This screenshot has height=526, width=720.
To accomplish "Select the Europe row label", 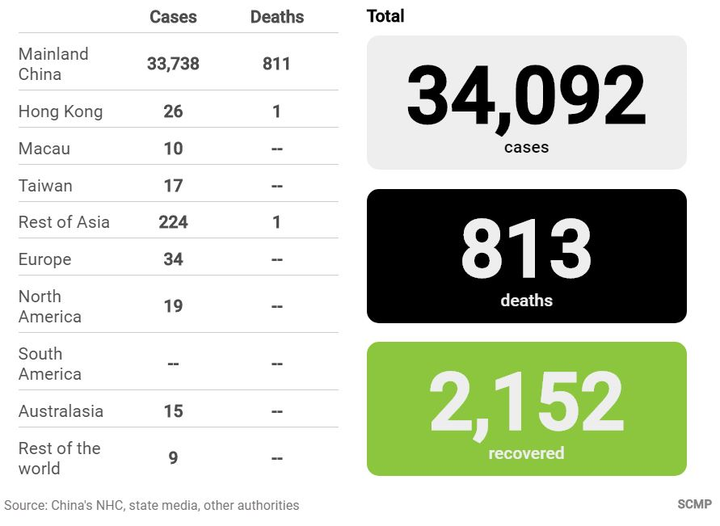I will [x=45, y=259].
